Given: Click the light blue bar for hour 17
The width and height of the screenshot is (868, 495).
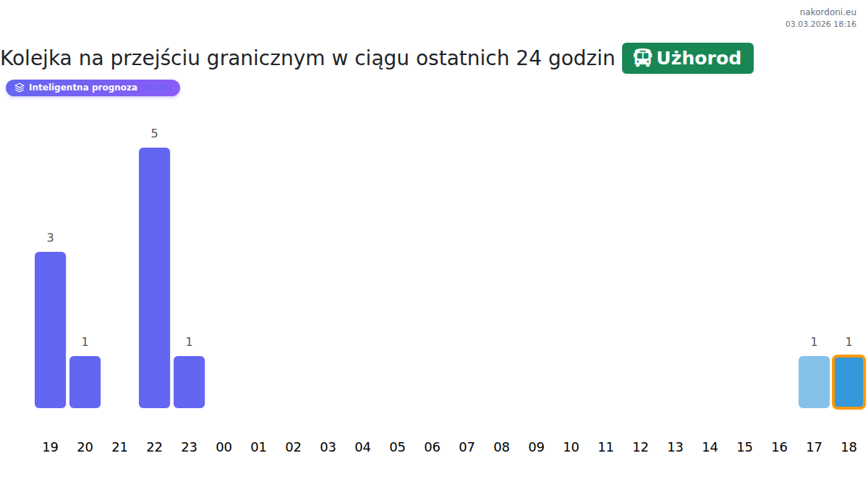Looking at the screenshot, I should [814, 382].
